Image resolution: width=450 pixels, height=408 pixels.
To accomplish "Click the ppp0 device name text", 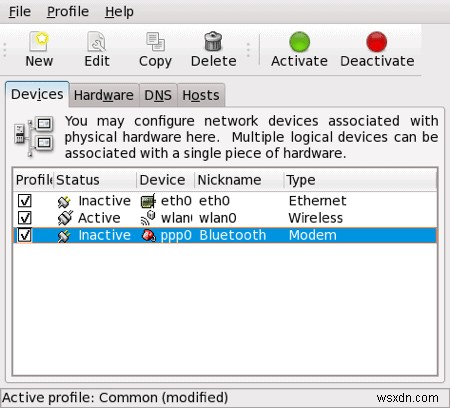I will click(176, 236).
